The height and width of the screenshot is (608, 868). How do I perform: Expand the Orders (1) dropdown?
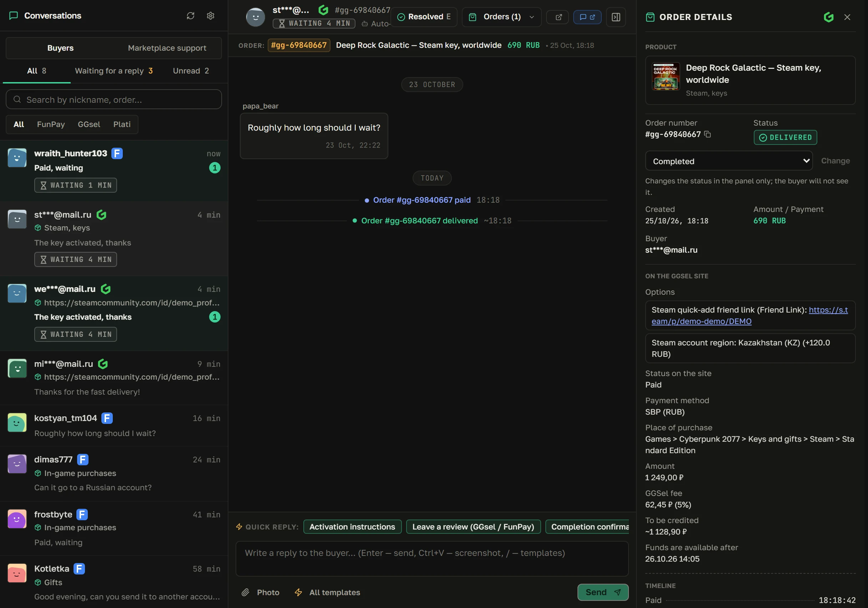(x=502, y=17)
